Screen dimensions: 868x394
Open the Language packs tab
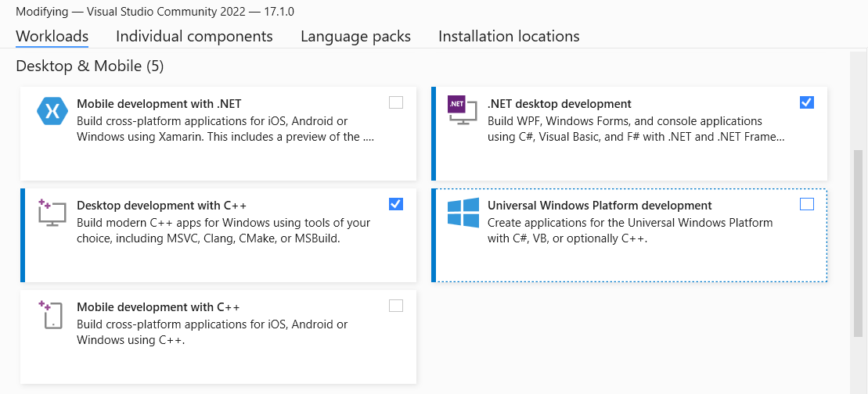point(355,36)
